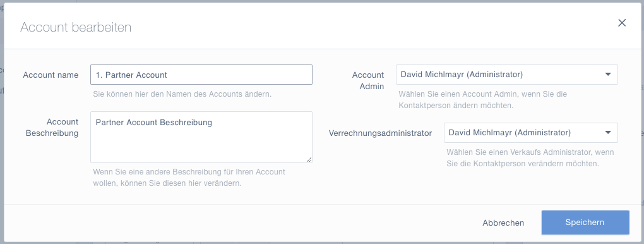This screenshot has height=244, width=644.
Task: Click help text below description text area
Action: 189,178
